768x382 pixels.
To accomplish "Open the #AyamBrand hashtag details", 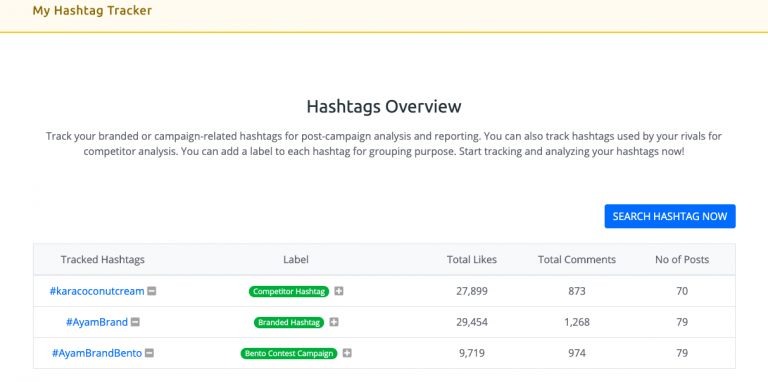I will click(97, 322).
